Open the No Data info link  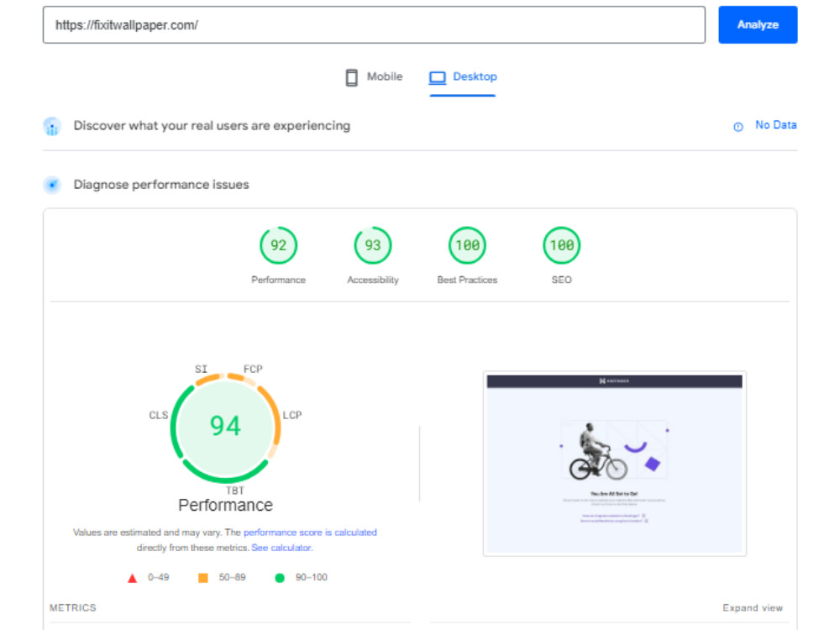(775, 125)
